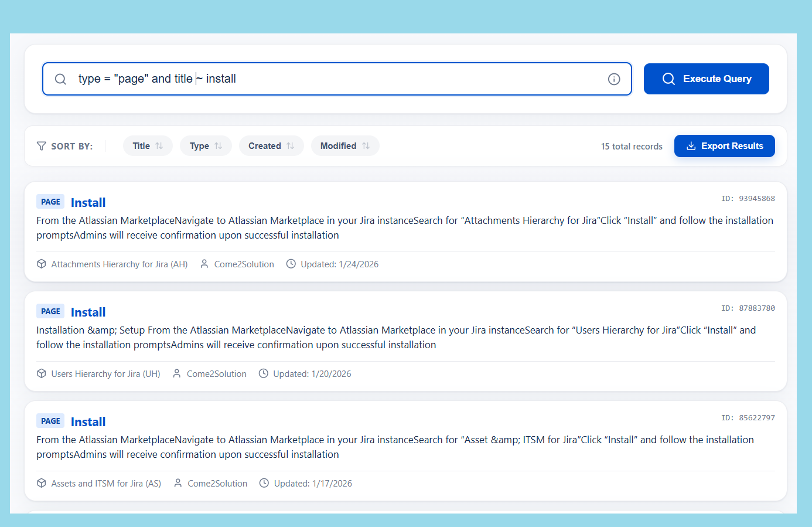Click the PAGE badge on the first result
This screenshot has height=527, width=812.
pyautogui.click(x=50, y=201)
